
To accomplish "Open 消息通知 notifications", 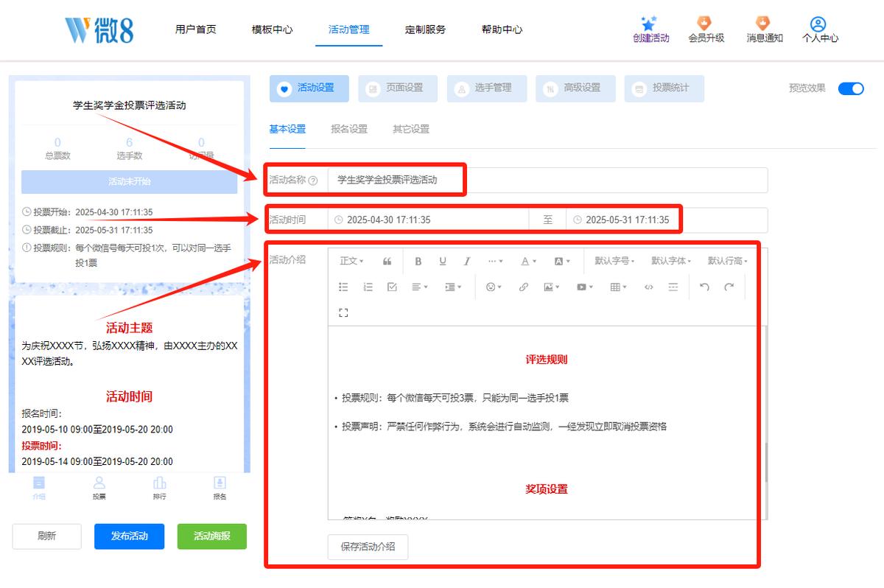I will 764,30.
